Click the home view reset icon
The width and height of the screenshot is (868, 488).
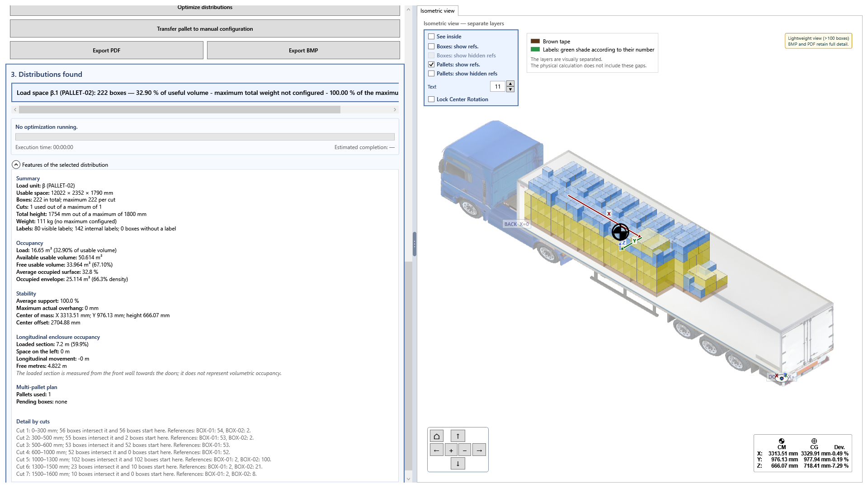436,436
